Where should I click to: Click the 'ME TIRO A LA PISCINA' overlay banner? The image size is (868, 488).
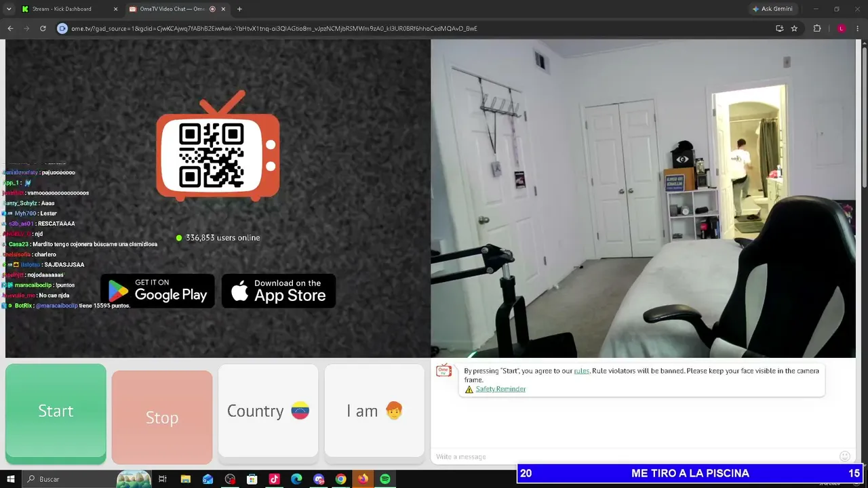coord(690,474)
